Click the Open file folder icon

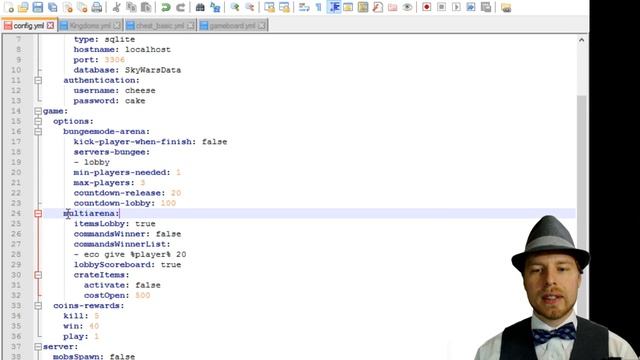pos(23,7)
